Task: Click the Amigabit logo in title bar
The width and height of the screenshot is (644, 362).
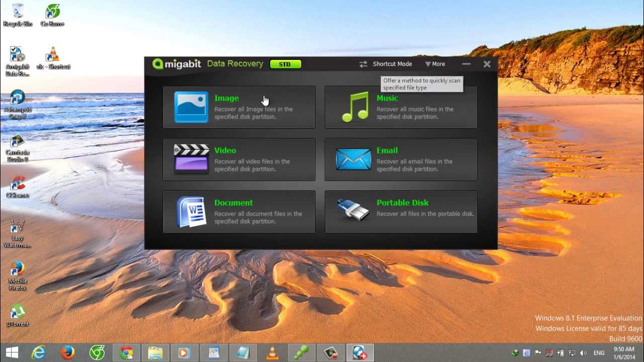Action: pyautogui.click(x=177, y=64)
